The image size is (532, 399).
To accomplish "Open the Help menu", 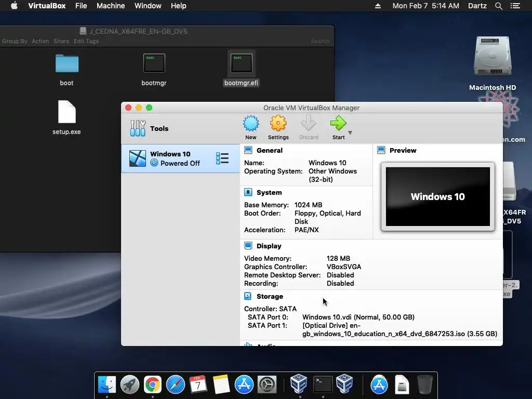I will pyautogui.click(x=179, y=6).
